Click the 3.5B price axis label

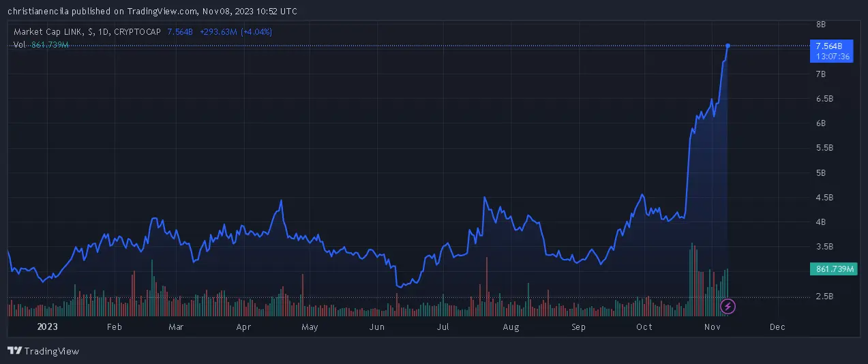[824, 247]
